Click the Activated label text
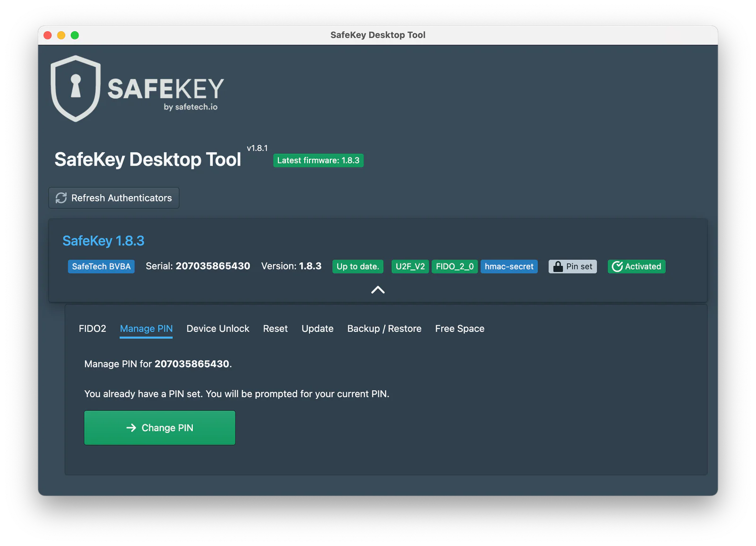The image size is (756, 546). click(643, 267)
